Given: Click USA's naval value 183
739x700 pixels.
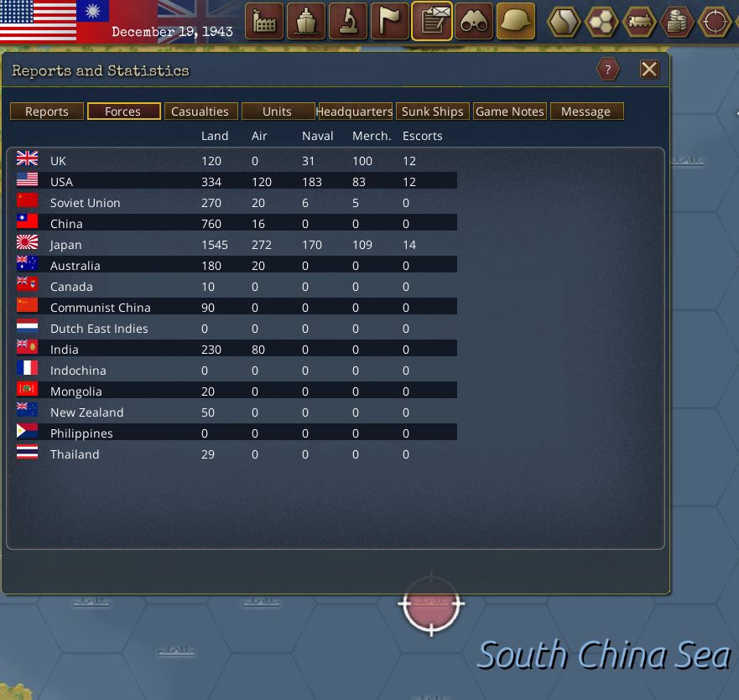Looking at the screenshot, I should pyautogui.click(x=312, y=182).
